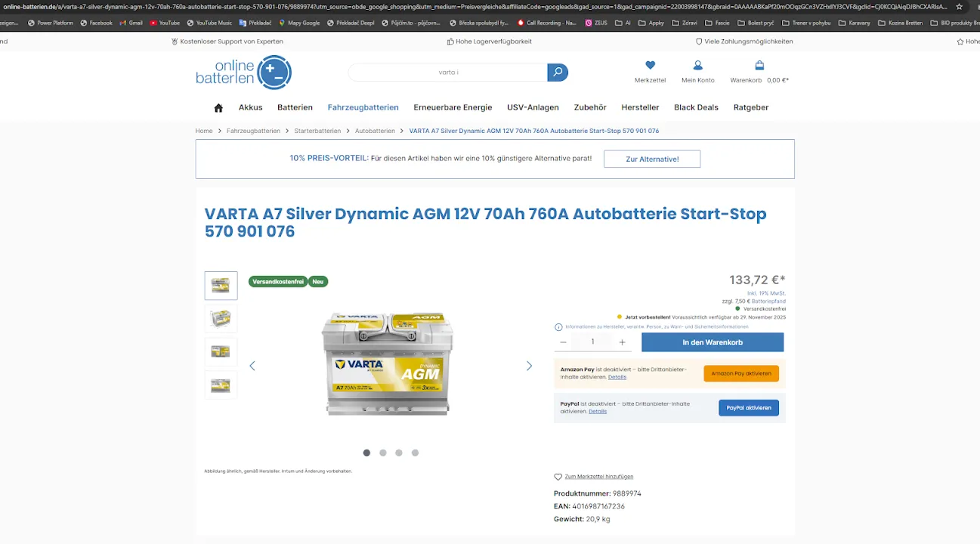The width and height of the screenshot is (980, 544).
Task: Open the Merkzettel heart icon
Action: tap(650, 66)
